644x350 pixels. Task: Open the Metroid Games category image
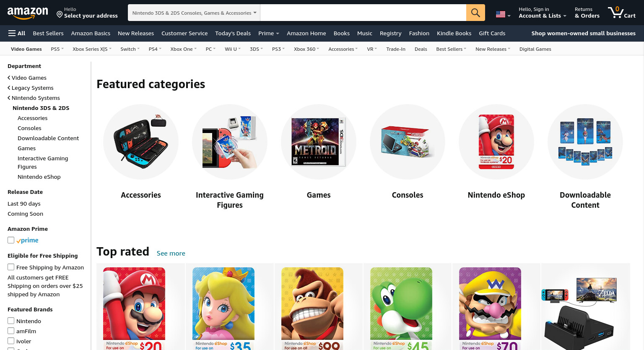pos(319,142)
